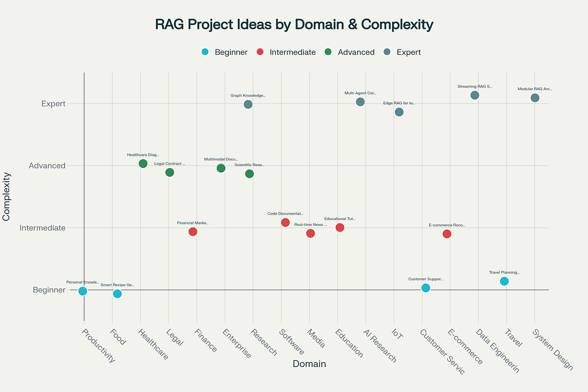Click the Expert y-axis label

coord(52,103)
